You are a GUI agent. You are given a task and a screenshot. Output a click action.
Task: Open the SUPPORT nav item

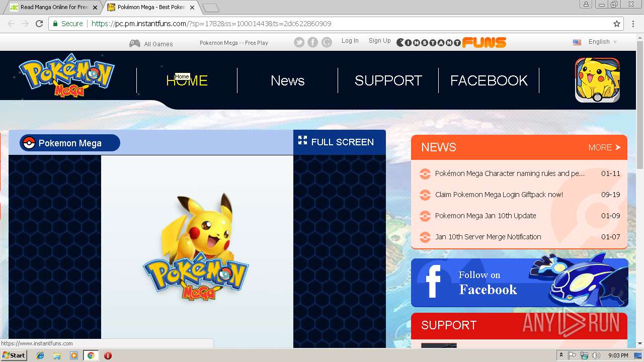[388, 80]
